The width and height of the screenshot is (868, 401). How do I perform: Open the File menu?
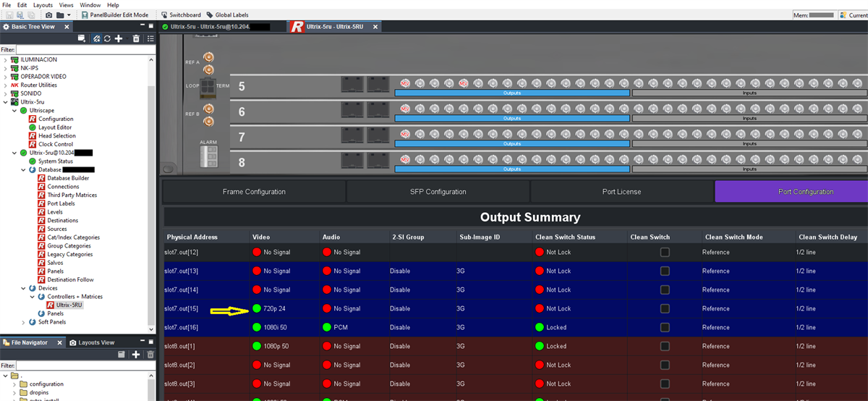[x=7, y=4]
